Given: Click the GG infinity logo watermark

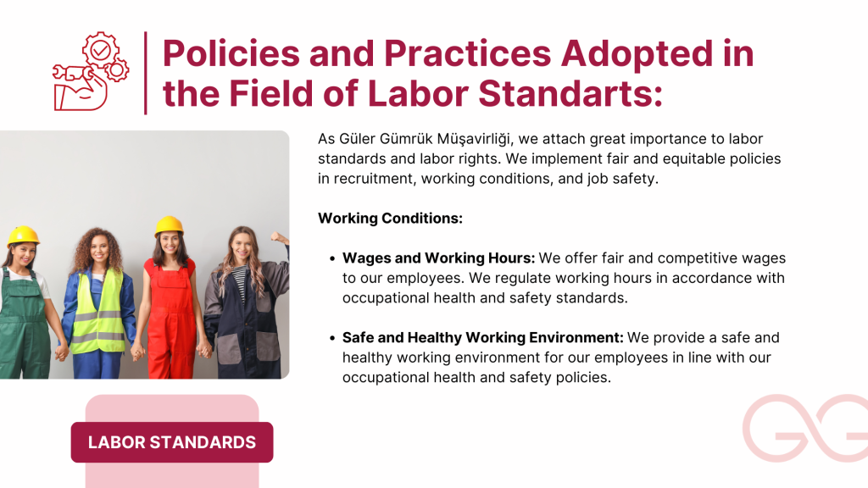Looking at the screenshot, I should tap(807, 429).
